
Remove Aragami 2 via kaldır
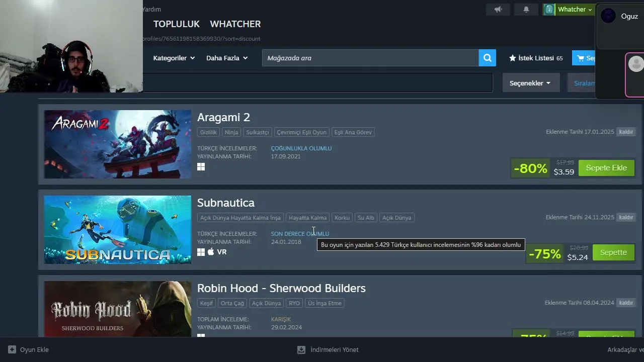pos(626,132)
